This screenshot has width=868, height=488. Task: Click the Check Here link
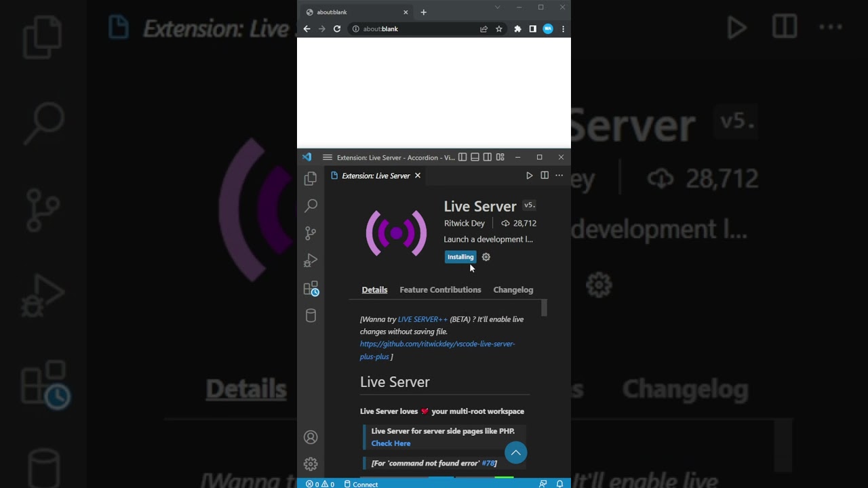(391, 443)
